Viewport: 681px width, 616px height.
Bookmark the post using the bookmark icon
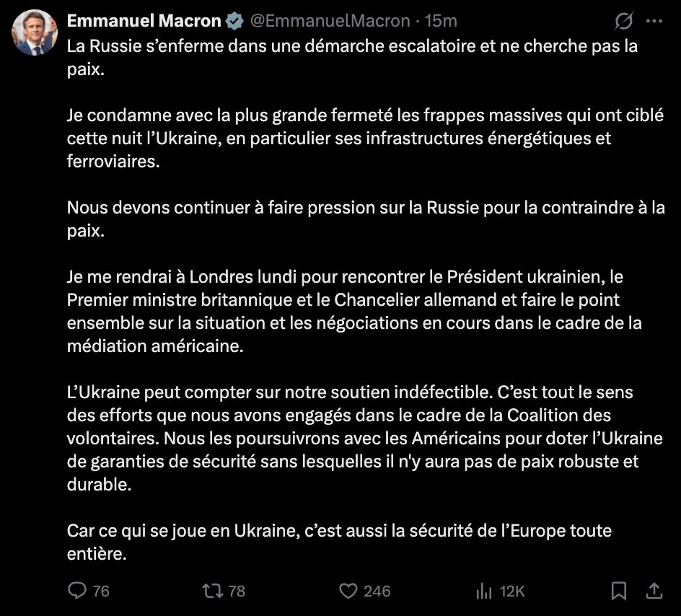click(619, 591)
